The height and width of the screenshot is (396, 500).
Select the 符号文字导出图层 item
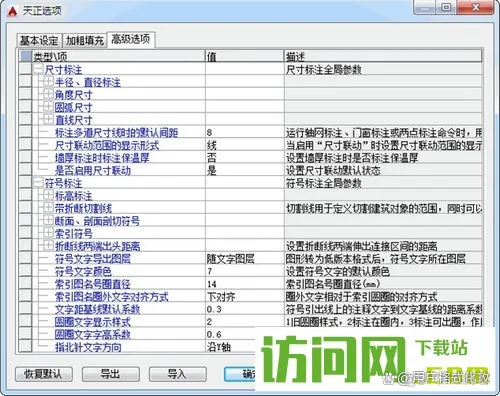pyautogui.click(x=92, y=259)
